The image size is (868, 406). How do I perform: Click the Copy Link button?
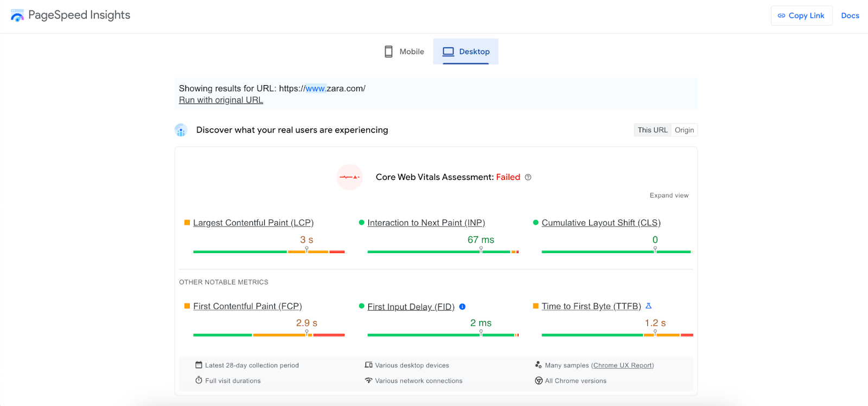point(801,16)
